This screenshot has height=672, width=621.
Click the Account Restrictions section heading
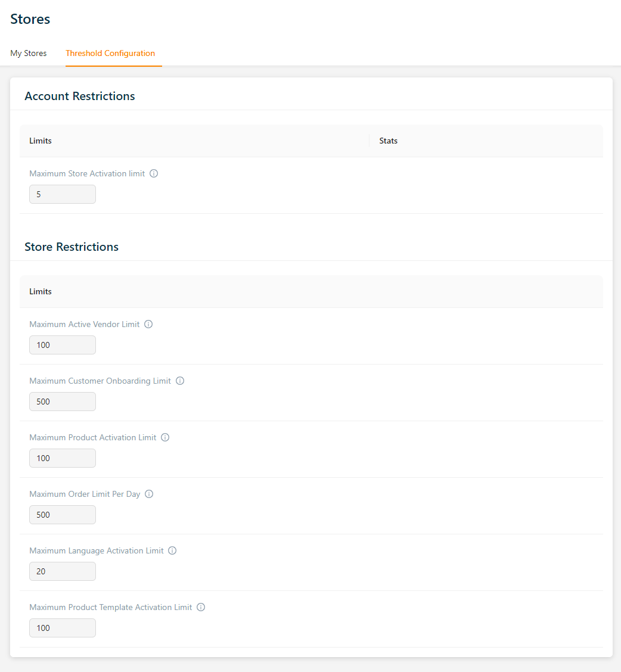[80, 97]
